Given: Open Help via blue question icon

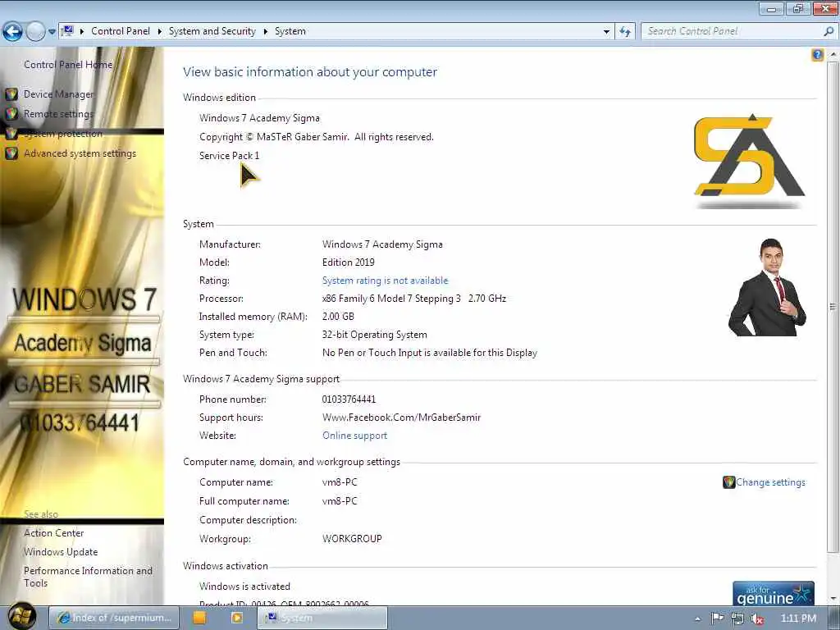Looking at the screenshot, I should [x=817, y=55].
